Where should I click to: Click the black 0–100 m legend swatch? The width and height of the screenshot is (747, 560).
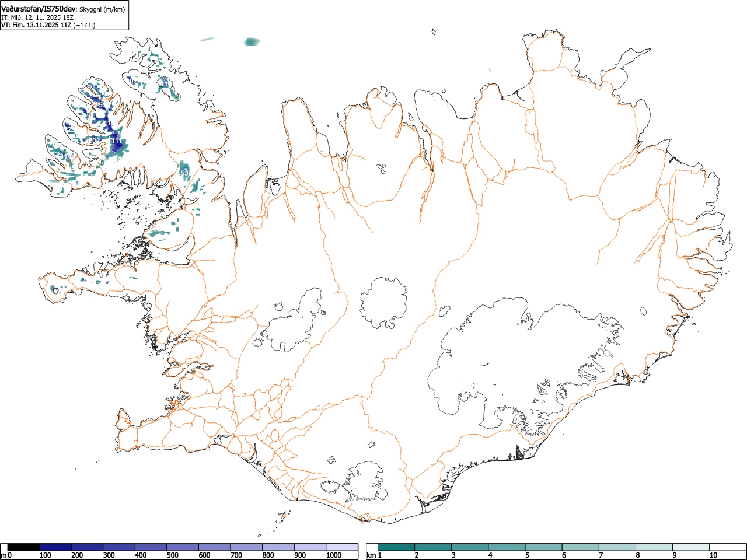[24, 547]
